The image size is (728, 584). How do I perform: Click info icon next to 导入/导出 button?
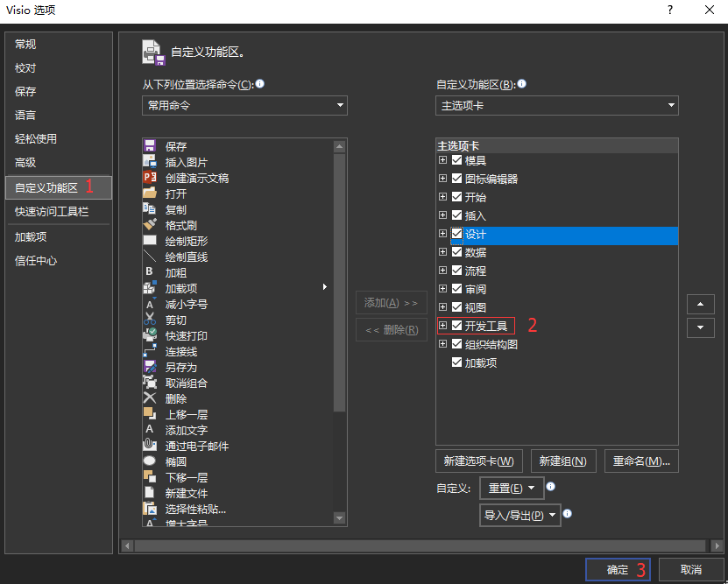[568, 513]
